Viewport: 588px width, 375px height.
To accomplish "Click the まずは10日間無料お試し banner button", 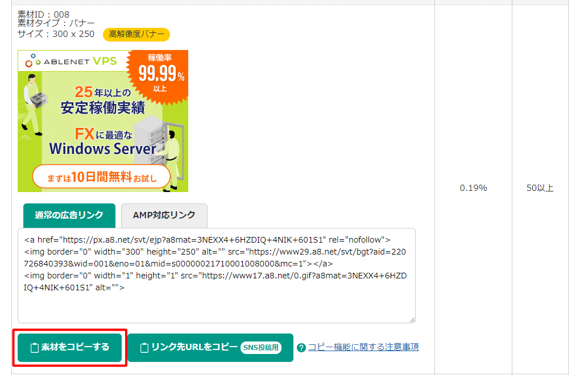I will [101, 177].
